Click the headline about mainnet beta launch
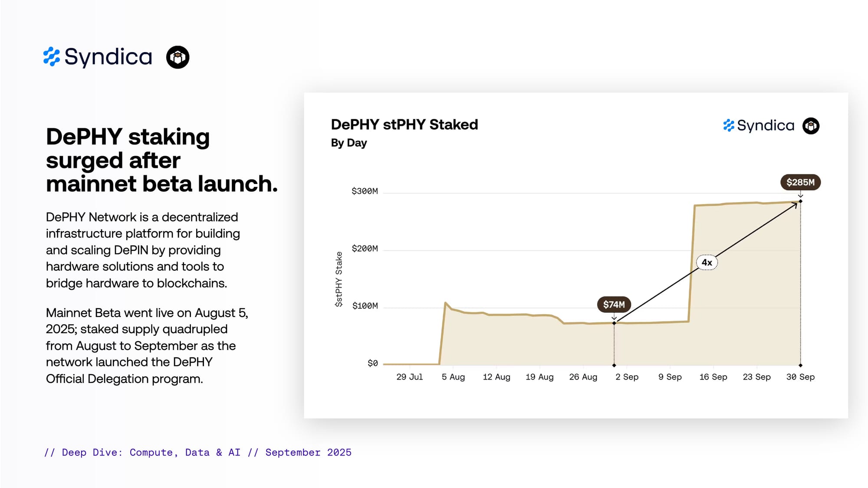 pos(161,160)
